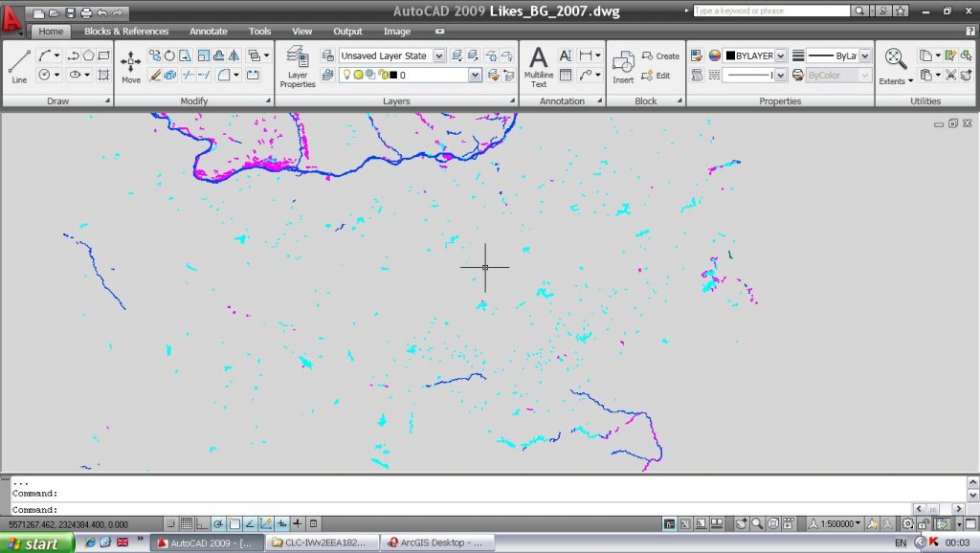The width and height of the screenshot is (980, 553).
Task: Toggle Ortho mode in status bar
Action: [x=202, y=523]
